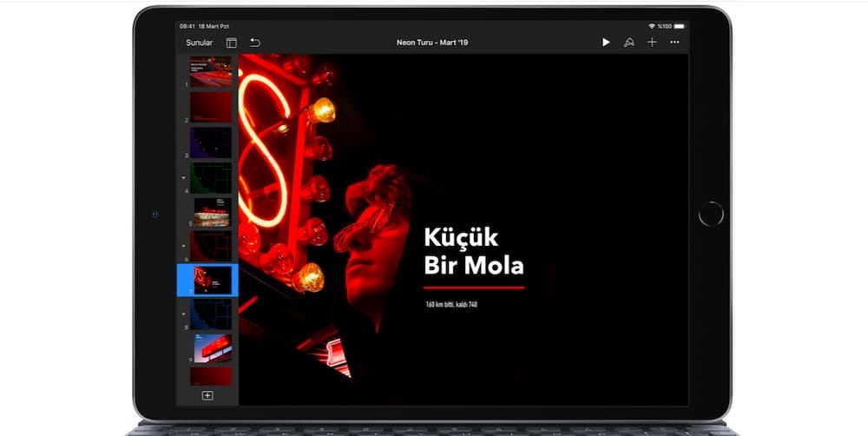
Task: Select the red line under the heading
Action: pyautogui.click(x=474, y=287)
